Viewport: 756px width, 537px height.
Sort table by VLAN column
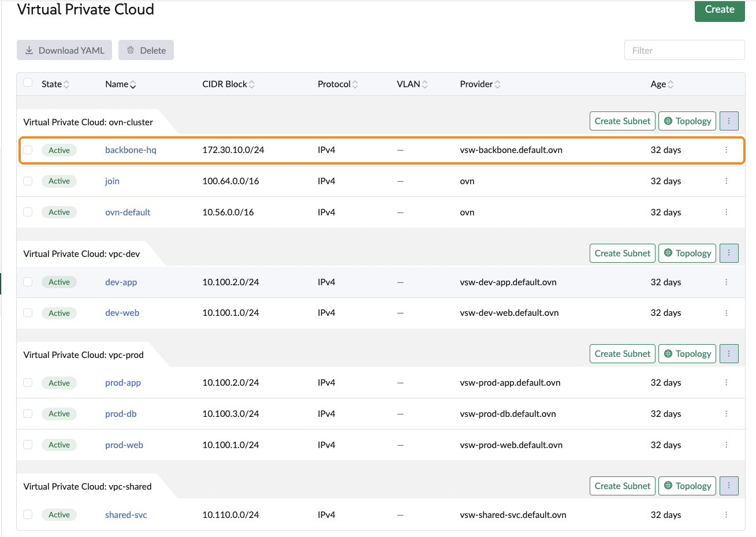(x=412, y=84)
